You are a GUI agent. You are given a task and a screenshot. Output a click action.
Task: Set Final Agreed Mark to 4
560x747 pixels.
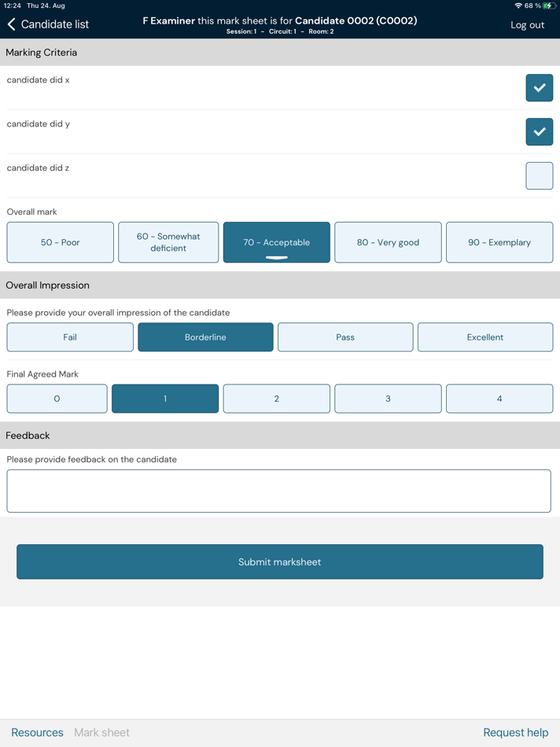[499, 399]
